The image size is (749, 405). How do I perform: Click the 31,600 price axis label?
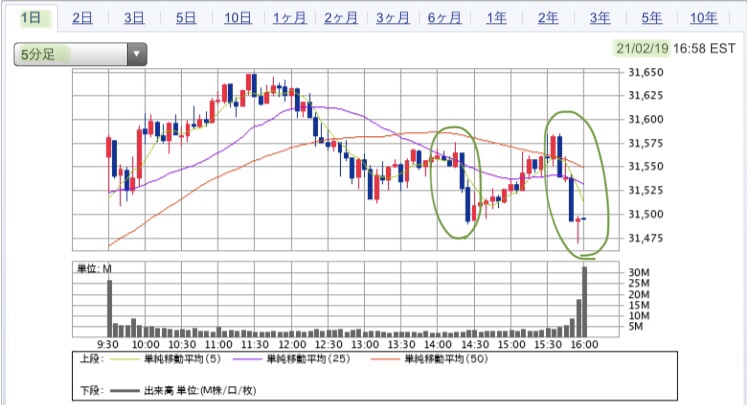coord(646,119)
